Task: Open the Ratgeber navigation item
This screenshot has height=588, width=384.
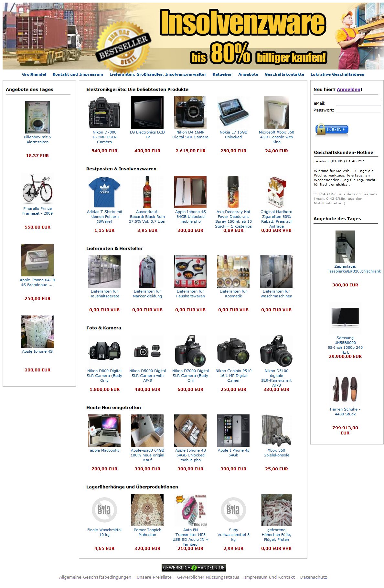Action: coord(222,74)
